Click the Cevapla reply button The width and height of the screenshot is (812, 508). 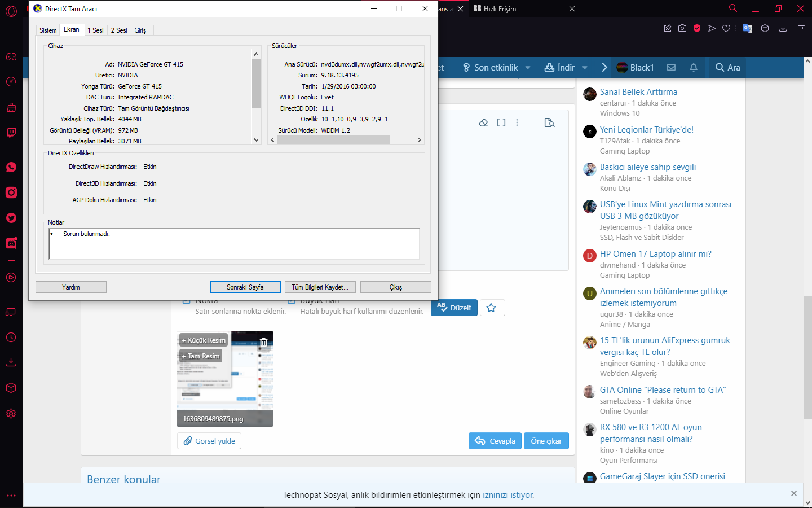point(495,441)
